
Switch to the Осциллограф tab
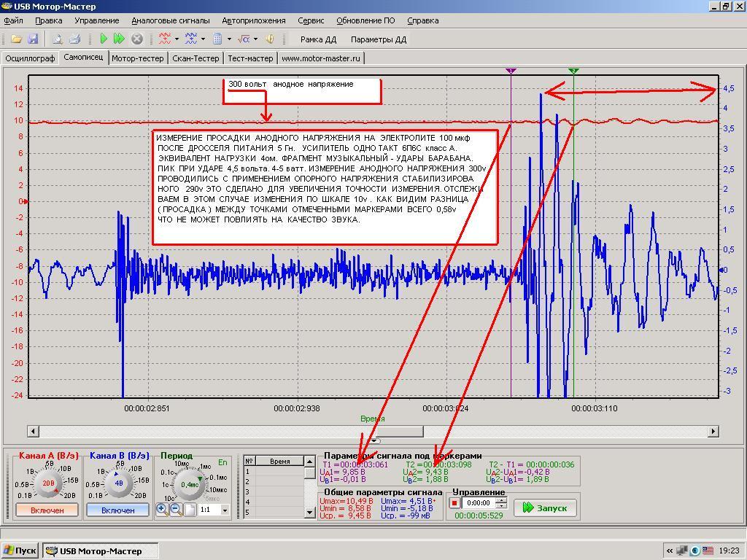point(30,58)
